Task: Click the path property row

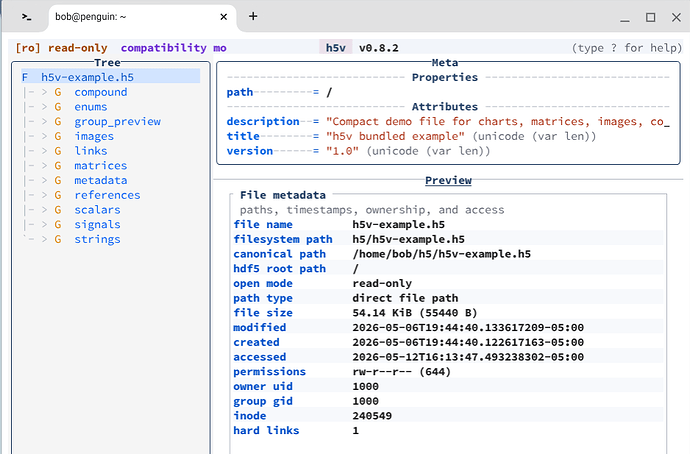Action: [279, 92]
